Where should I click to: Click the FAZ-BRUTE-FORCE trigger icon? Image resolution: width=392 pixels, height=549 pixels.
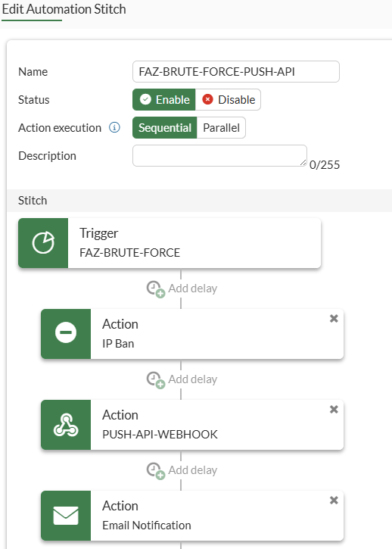[43, 243]
